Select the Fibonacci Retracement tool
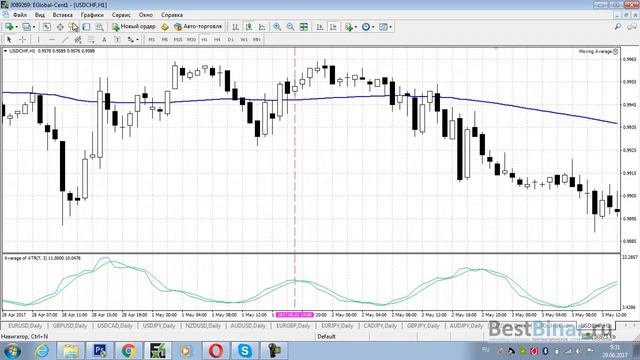 coord(91,40)
